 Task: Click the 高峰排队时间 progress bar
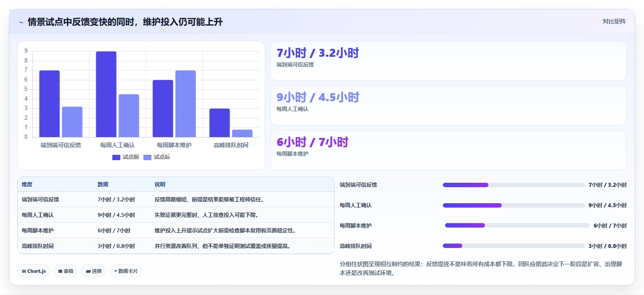(514, 246)
